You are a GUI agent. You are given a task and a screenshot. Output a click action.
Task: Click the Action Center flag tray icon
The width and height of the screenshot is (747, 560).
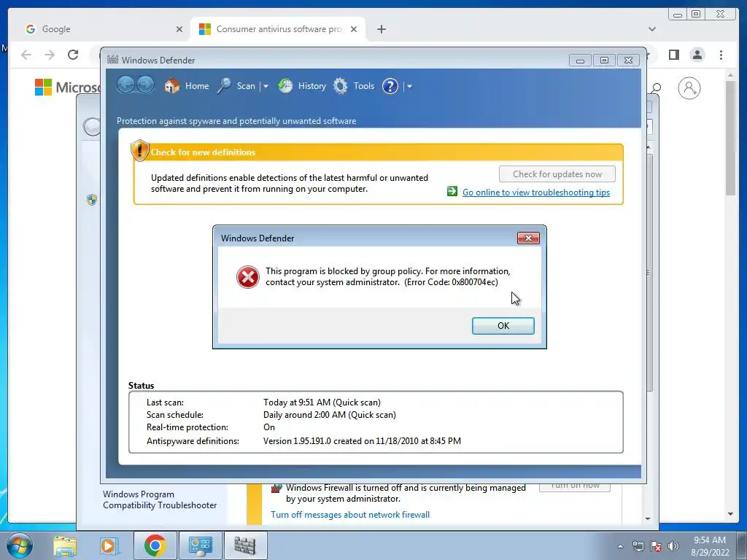[x=656, y=546]
